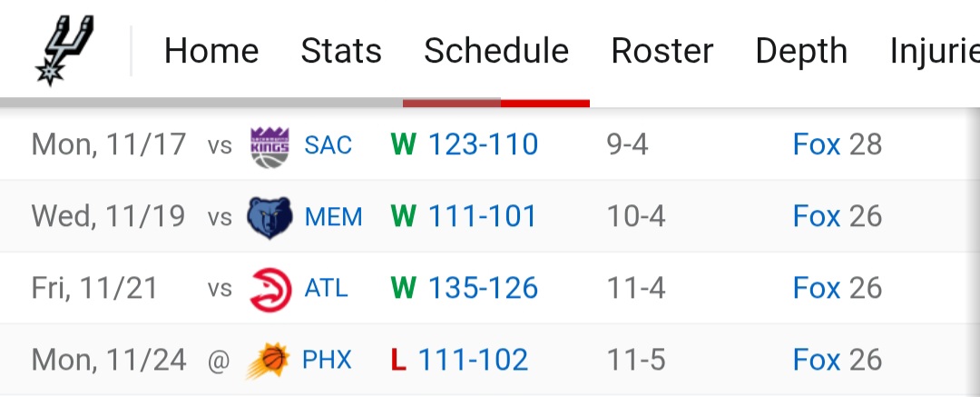The height and width of the screenshot is (397, 980).
Task: Select the Schedule tab
Action: pos(496,51)
